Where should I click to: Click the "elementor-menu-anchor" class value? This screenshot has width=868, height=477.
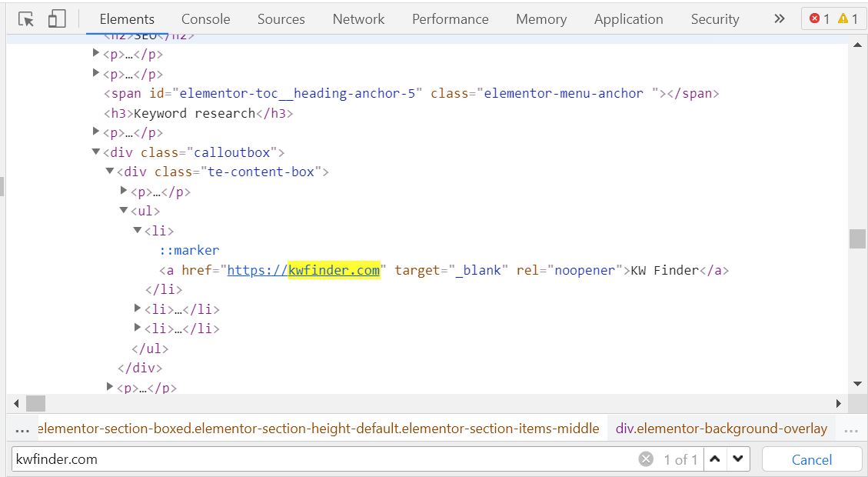[x=564, y=94]
